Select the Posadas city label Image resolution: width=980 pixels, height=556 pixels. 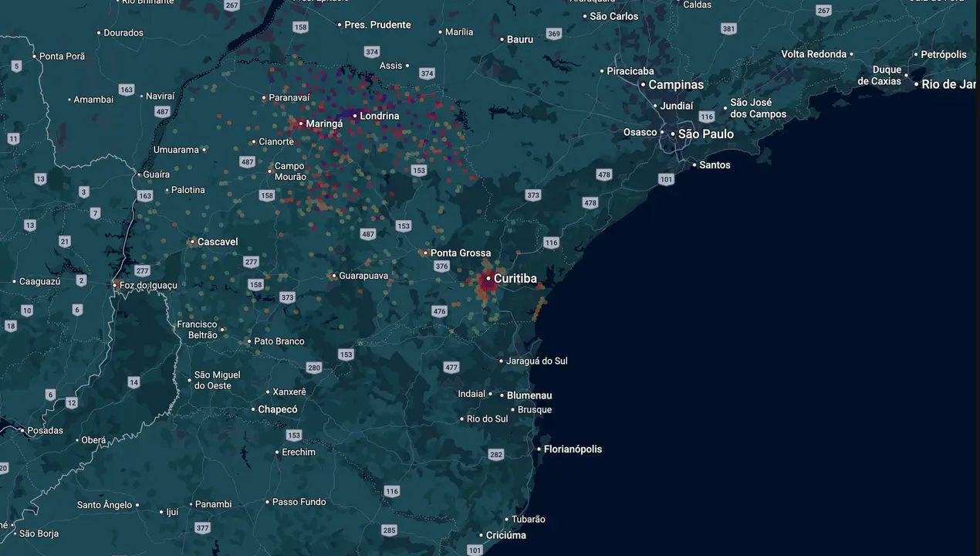click(46, 431)
